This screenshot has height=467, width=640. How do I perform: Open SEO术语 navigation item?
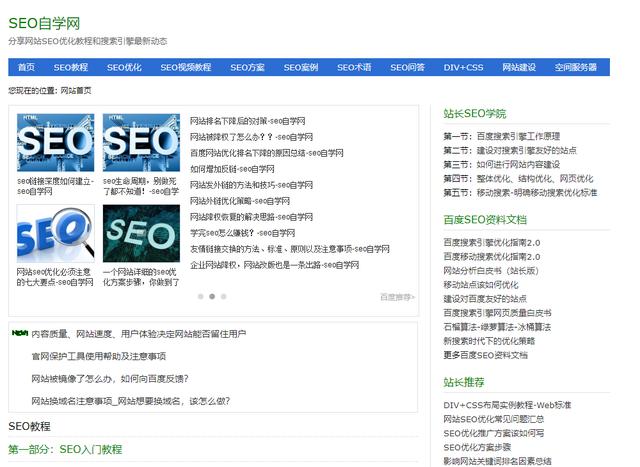coord(354,67)
